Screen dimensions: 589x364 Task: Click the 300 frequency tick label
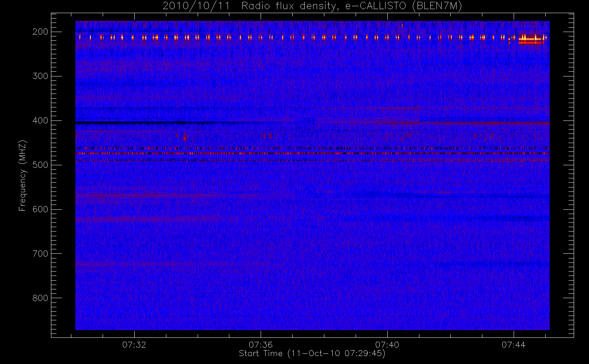coord(40,76)
